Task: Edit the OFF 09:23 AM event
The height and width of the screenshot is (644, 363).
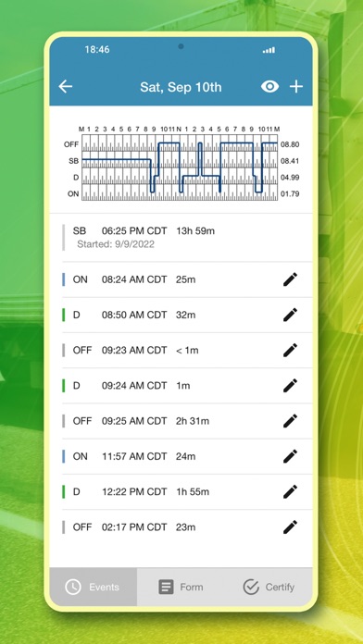Action: pos(290,350)
